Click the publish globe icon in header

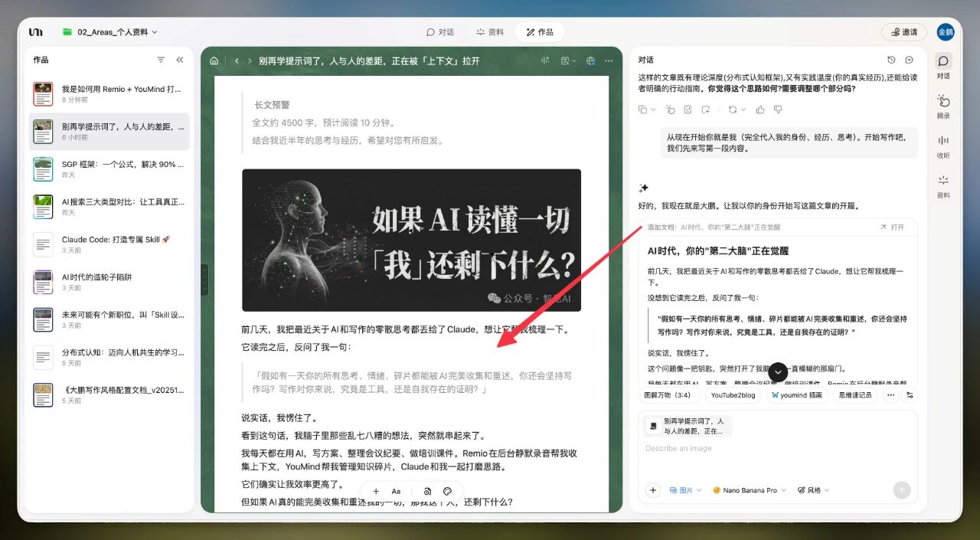coord(590,61)
